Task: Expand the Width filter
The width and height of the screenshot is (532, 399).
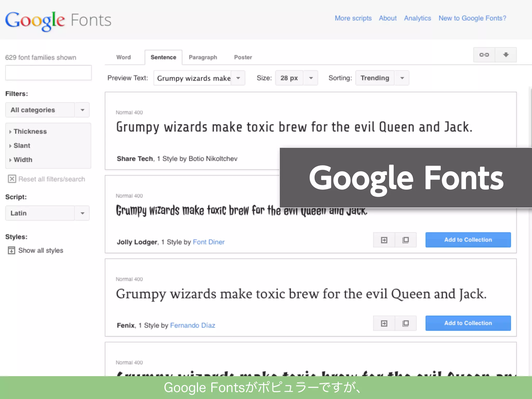Action: pos(21,160)
